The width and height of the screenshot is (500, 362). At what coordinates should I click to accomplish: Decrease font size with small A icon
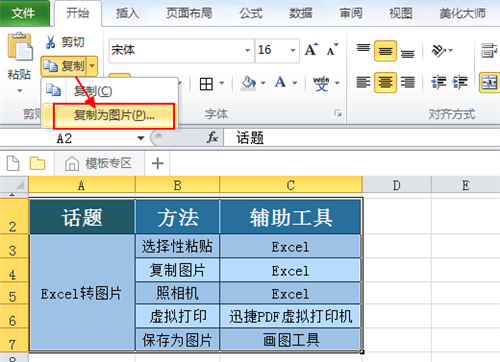(x=332, y=50)
